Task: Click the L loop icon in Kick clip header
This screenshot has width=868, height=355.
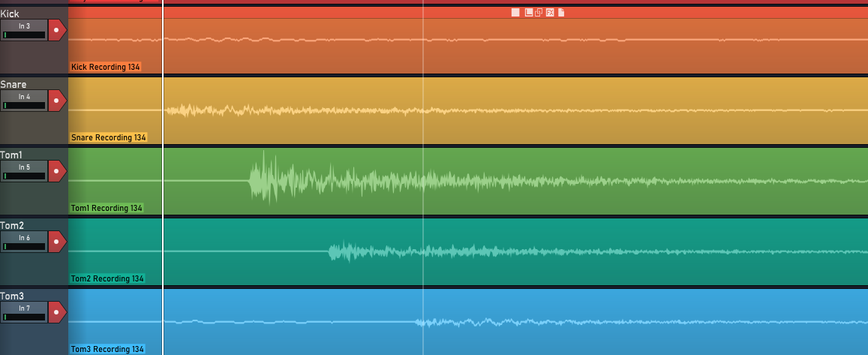Action: tap(529, 13)
